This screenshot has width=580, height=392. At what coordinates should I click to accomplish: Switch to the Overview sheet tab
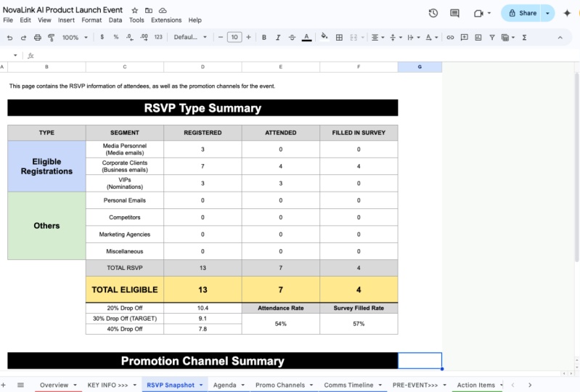[54, 385]
